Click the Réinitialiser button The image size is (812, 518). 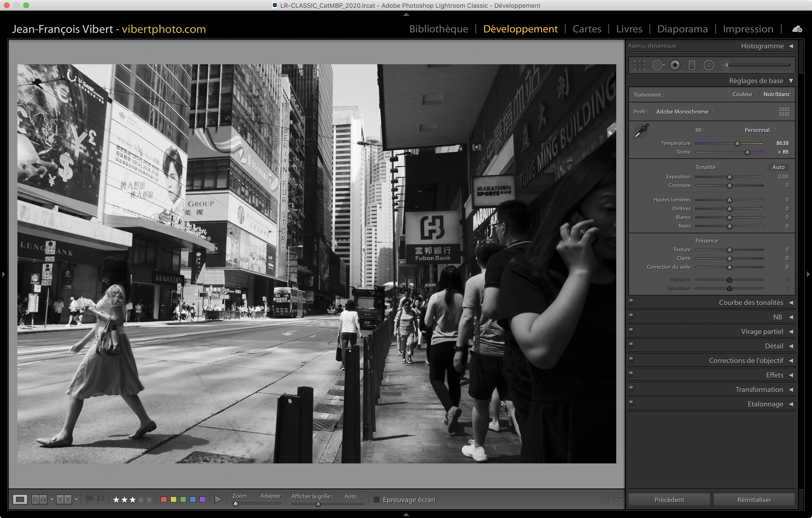pyautogui.click(x=754, y=499)
